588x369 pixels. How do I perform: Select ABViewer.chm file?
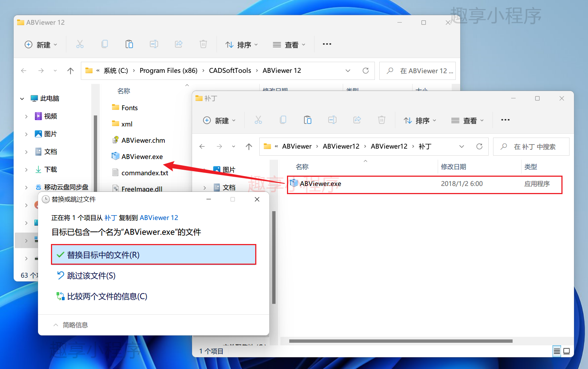click(x=143, y=141)
